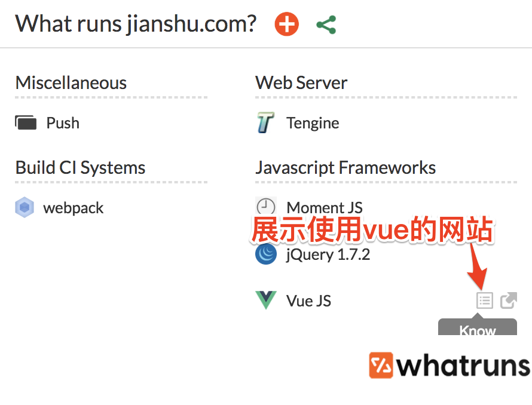
Task: Click the orange plus icon
Action: 287,24
